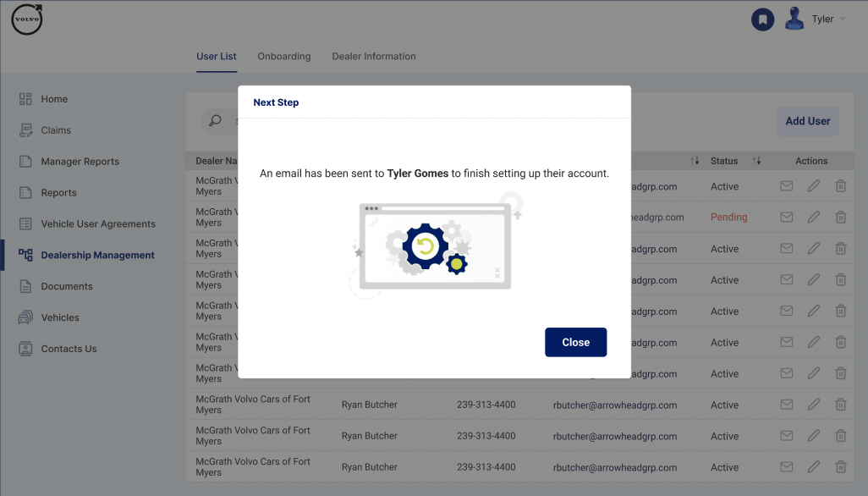Toggle the email sort arrows near Actions column

(x=695, y=160)
